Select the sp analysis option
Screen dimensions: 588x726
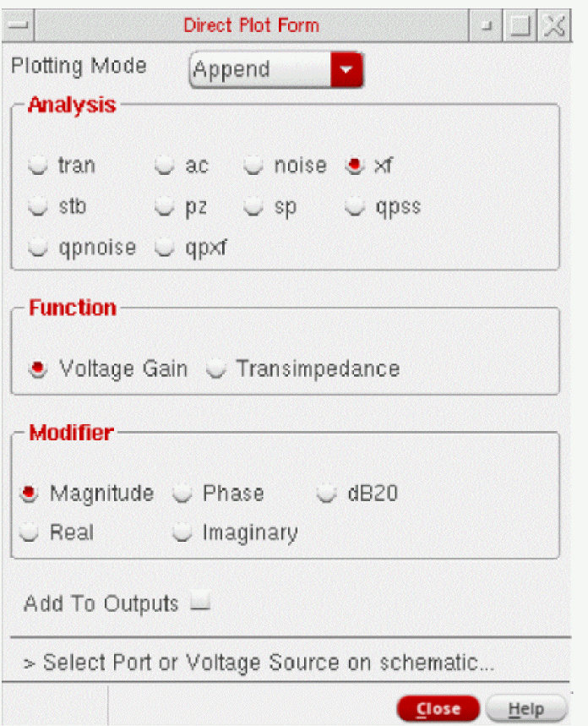[x=253, y=206]
